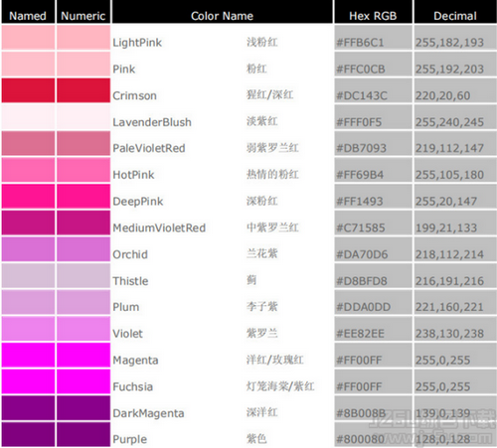
Task: Pick the Named HotPink swatch
Action: tap(28, 170)
